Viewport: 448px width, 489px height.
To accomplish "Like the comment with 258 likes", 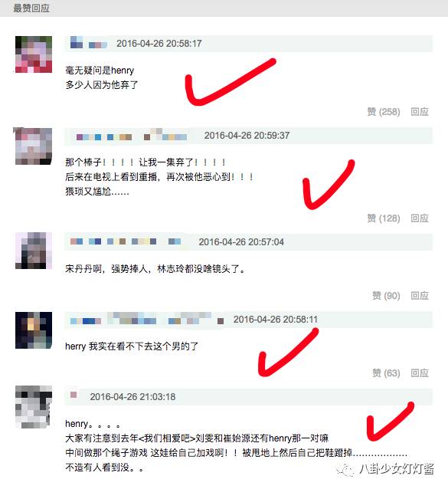I will (384, 112).
